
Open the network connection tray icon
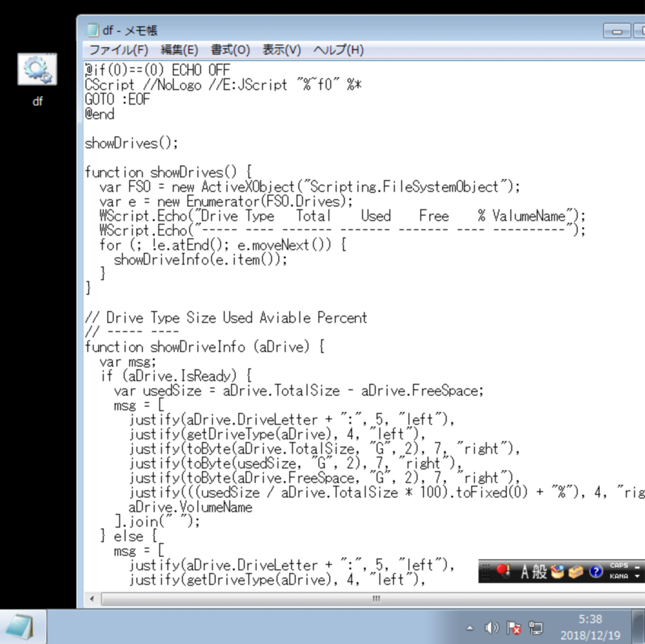(x=535, y=628)
